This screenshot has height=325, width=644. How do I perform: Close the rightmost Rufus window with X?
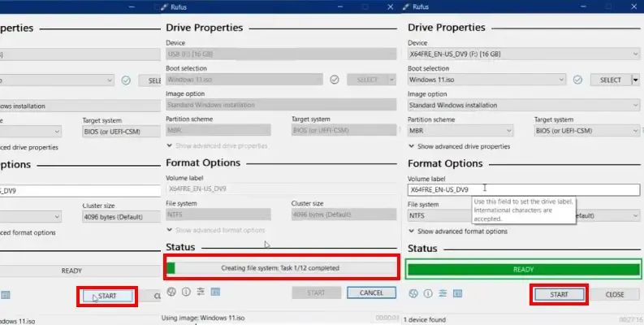coord(633,6)
